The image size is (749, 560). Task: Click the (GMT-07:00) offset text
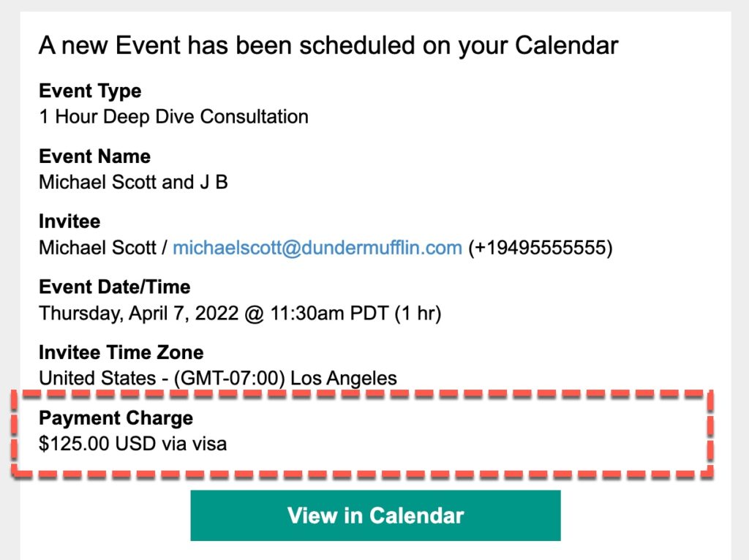[229, 379]
